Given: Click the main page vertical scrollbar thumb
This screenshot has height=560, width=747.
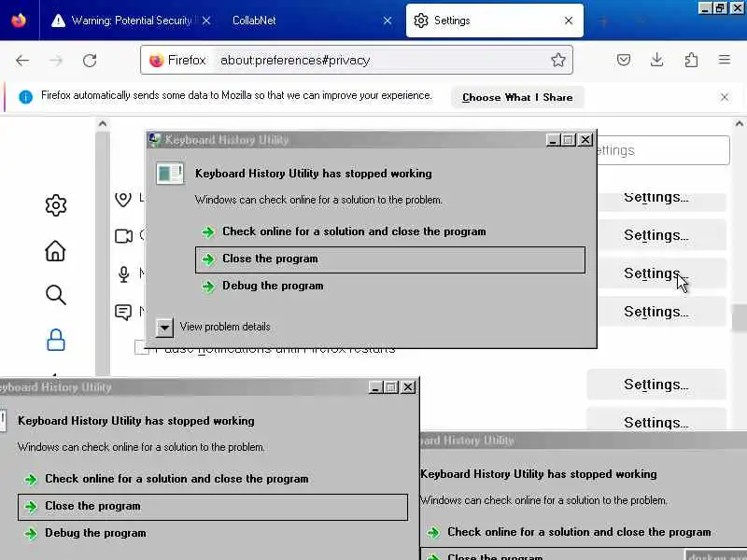Looking at the screenshot, I should coord(740,317).
